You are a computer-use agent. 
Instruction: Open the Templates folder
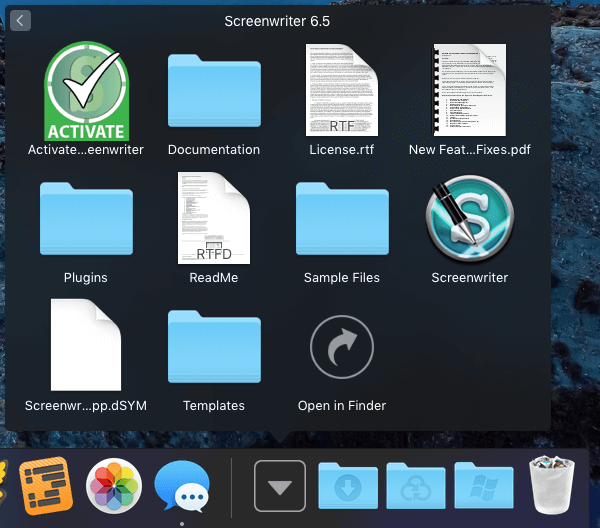click(x=214, y=347)
